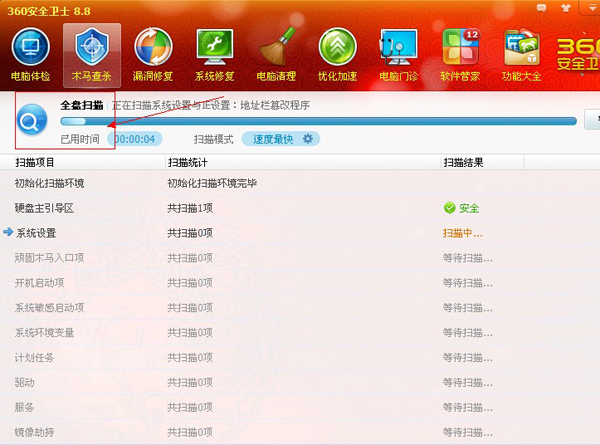600x445 pixels.
Task: Click the blue arrow beside 系统设置
Action: point(8,232)
